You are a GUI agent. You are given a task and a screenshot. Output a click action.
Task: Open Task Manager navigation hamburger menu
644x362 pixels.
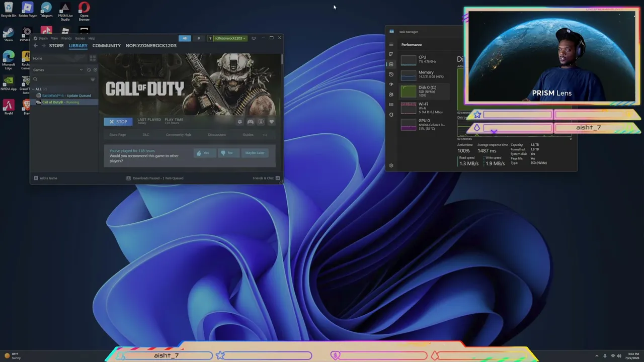[391, 44]
